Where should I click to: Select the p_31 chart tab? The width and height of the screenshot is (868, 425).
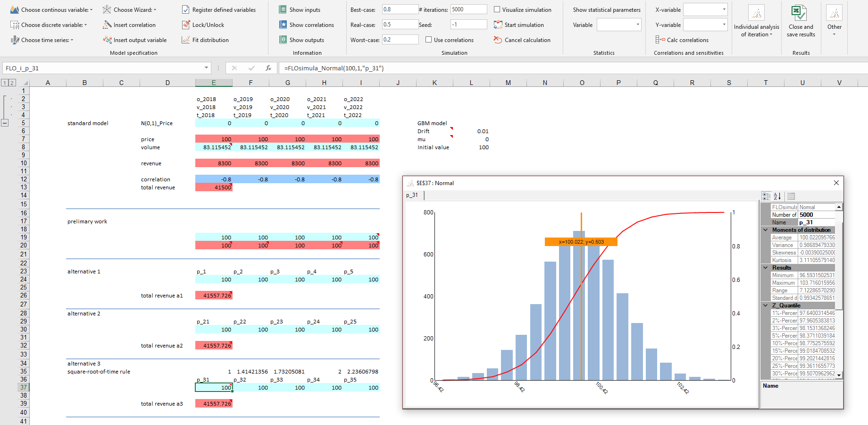(x=412, y=195)
